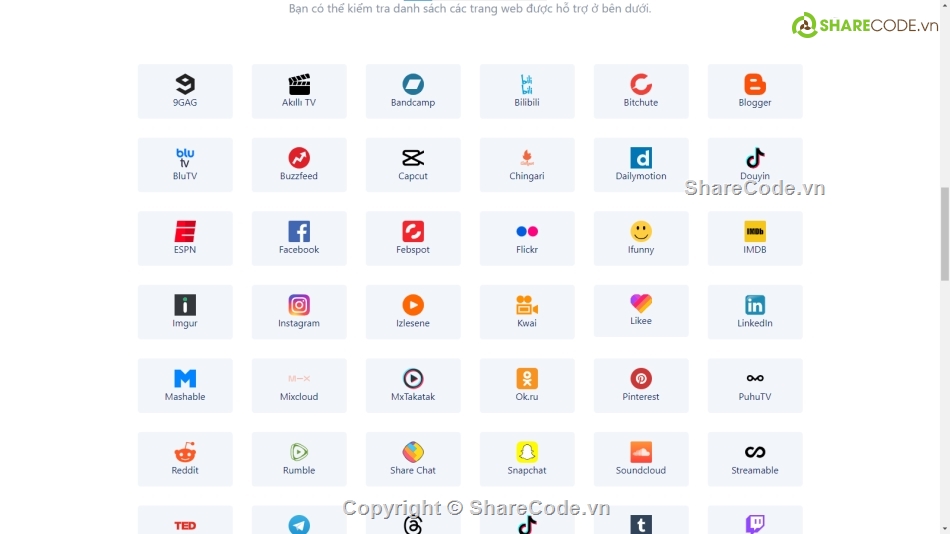Image resolution: width=950 pixels, height=534 pixels.
Task: Open the Twitch icon
Action: coord(754,524)
